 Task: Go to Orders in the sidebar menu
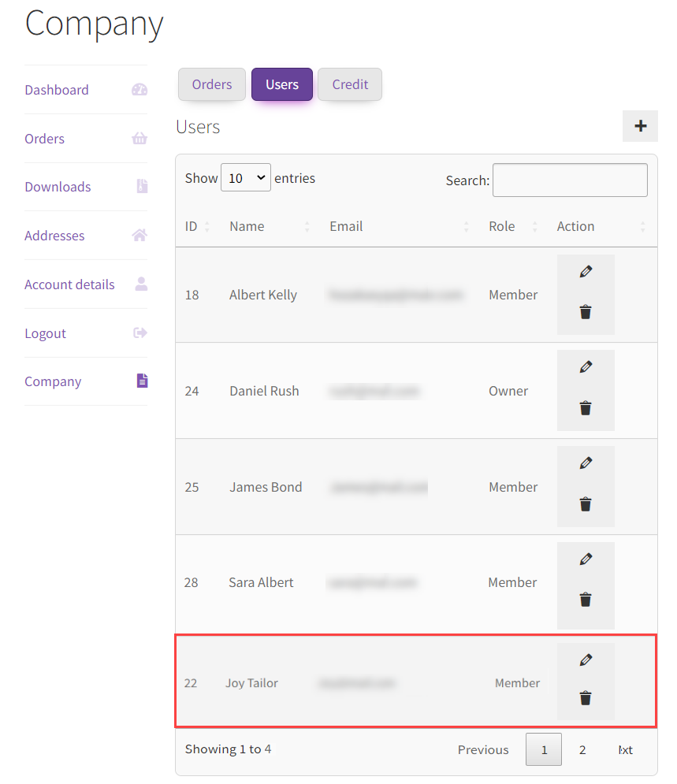tap(44, 139)
